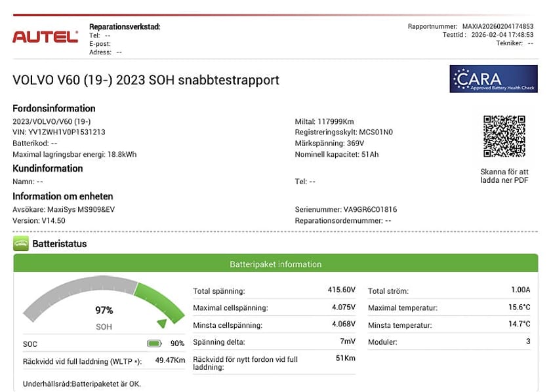Click the Batterikod field

pos(35,144)
